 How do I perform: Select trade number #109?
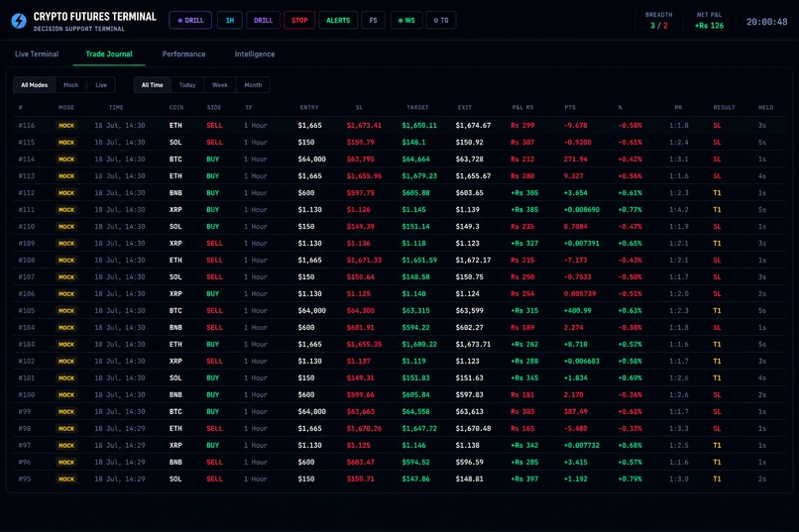click(x=27, y=244)
